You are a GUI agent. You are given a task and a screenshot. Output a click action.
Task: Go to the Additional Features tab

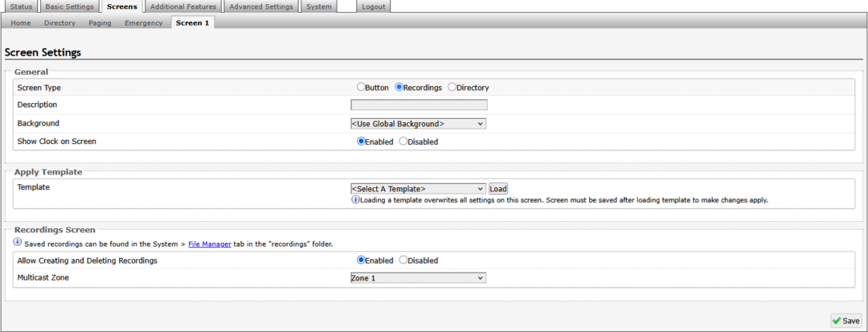pos(183,6)
